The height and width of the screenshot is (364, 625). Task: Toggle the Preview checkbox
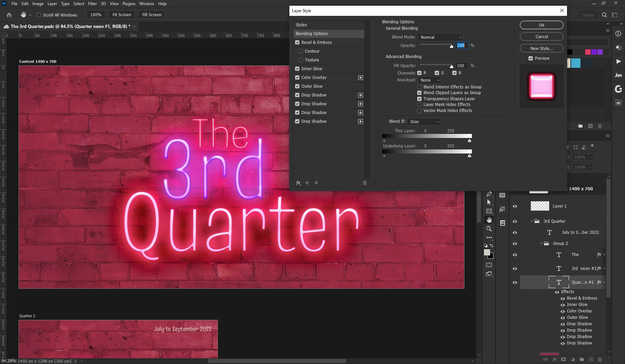(x=531, y=58)
